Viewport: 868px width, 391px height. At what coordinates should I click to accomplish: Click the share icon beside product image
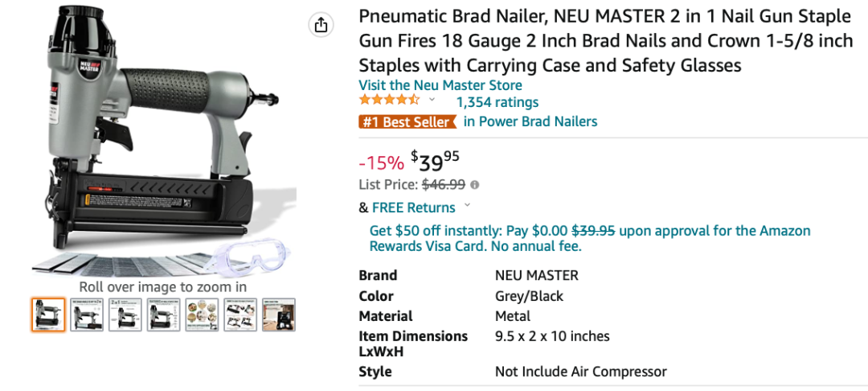click(x=321, y=25)
